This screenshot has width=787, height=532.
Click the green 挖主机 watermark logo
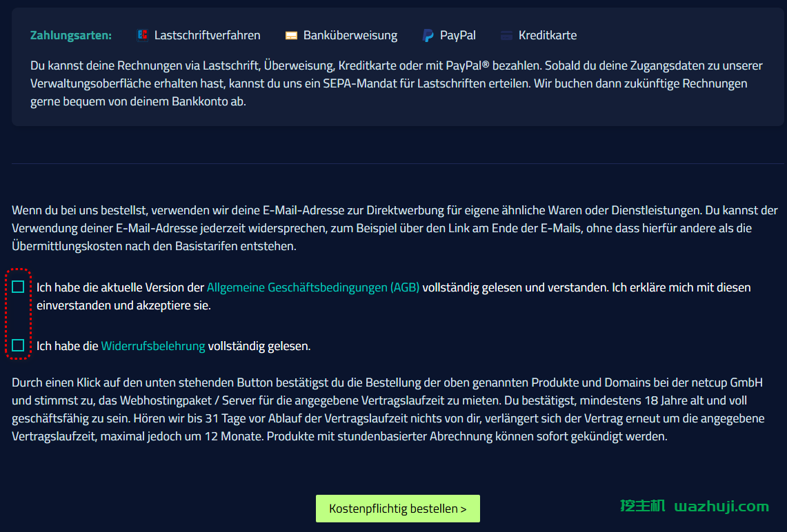pos(642,507)
